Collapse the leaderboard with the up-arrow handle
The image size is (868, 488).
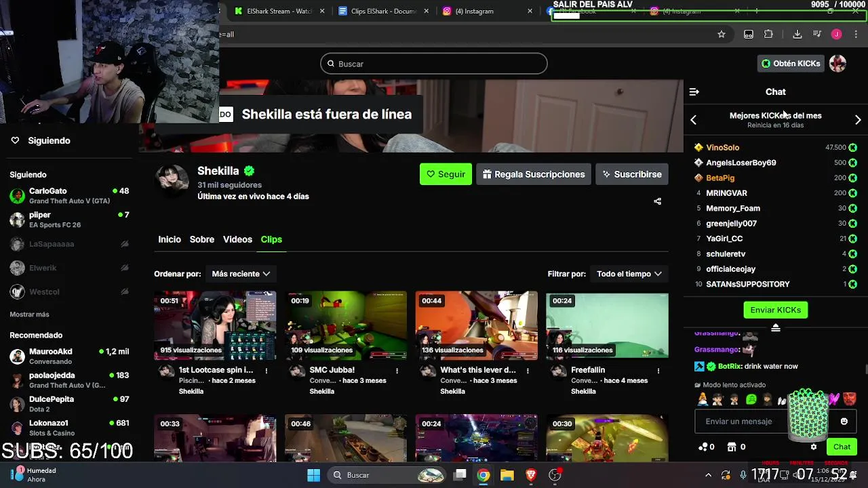[x=776, y=328]
